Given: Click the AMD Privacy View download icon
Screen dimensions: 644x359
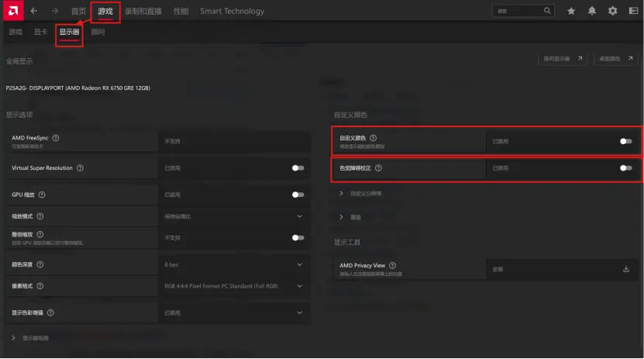Looking at the screenshot, I should tap(626, 269).
